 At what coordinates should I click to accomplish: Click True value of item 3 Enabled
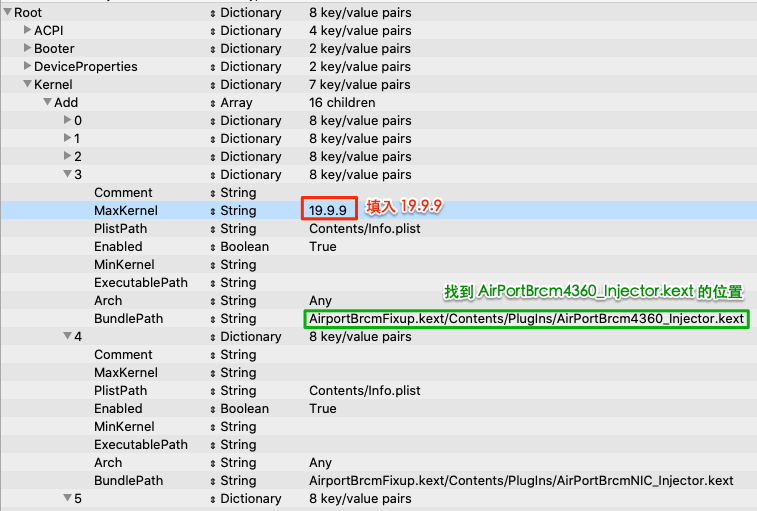click(x=323, y=246)
